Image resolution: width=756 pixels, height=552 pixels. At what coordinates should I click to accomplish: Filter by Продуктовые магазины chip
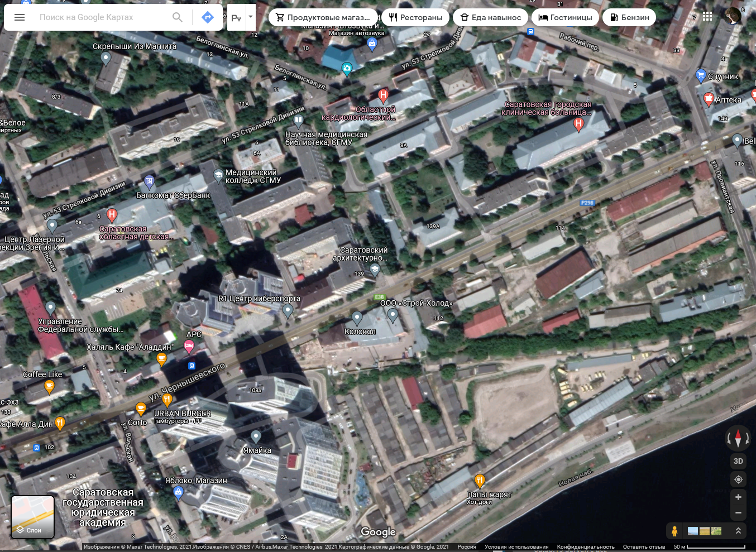[323, 17]
